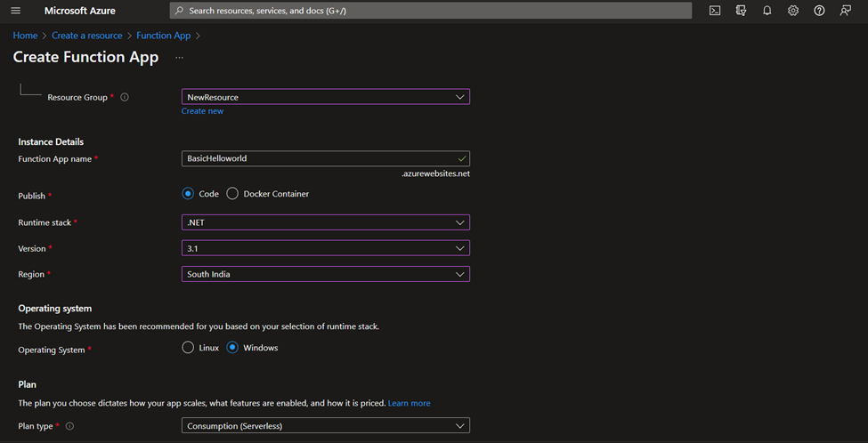Open the help question mark icon
Viewport: 868px width, 443px height.
(819, 11)
